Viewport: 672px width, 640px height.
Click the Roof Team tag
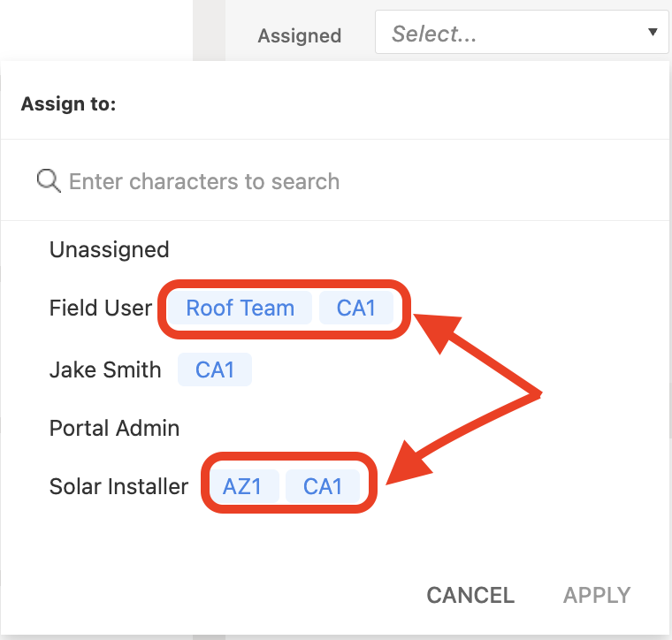(240, 308)
